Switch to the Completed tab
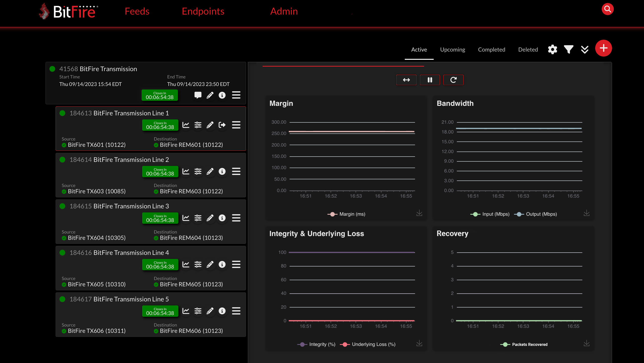This screenshot has height=363, width=644. (x=492, y=50)
